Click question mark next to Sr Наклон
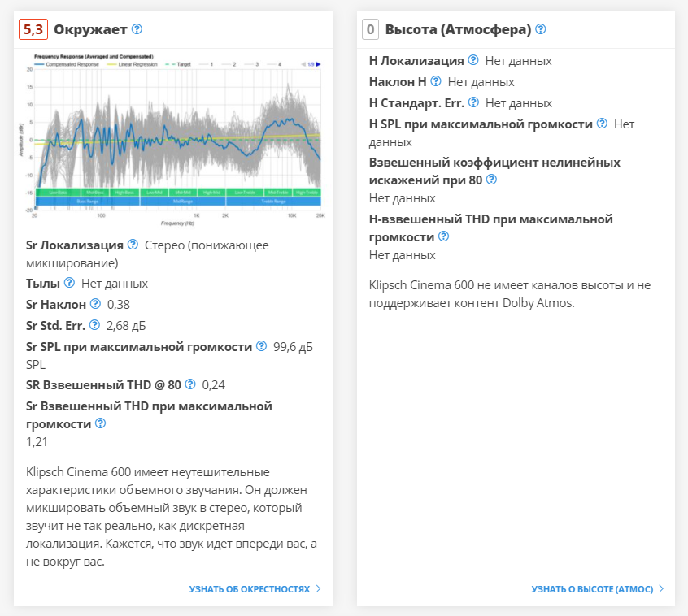The width and height of the screenshot is (688, 616). [x=95, y=304]
